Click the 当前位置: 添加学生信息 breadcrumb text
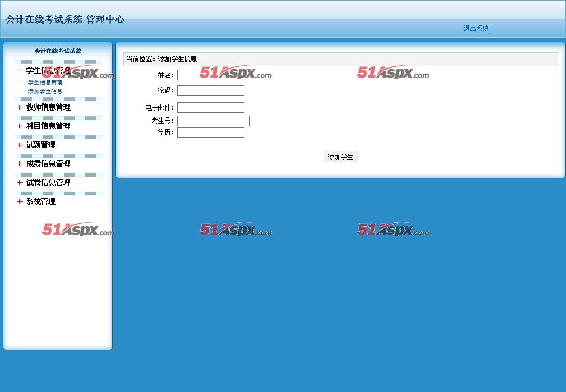Viewport: 566px width, 392px height. [162, 59]
